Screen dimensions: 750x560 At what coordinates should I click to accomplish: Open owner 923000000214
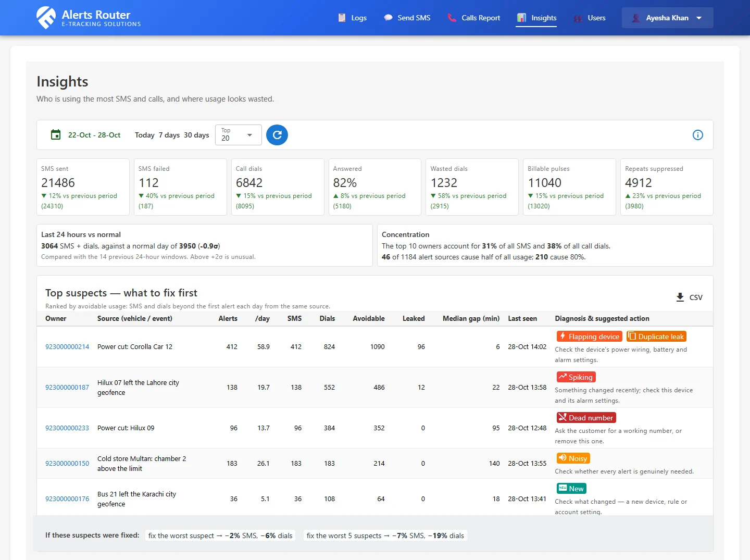(67, 347)
